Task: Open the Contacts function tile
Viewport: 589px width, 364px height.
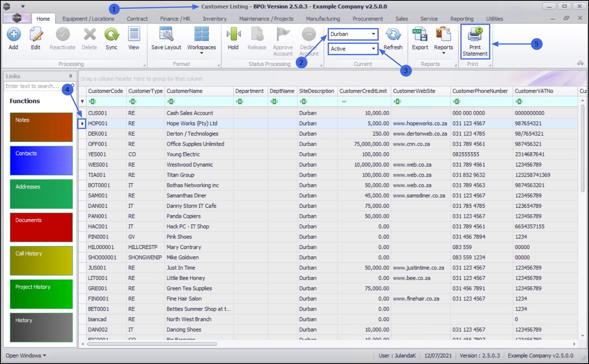Action: [41, 161]
